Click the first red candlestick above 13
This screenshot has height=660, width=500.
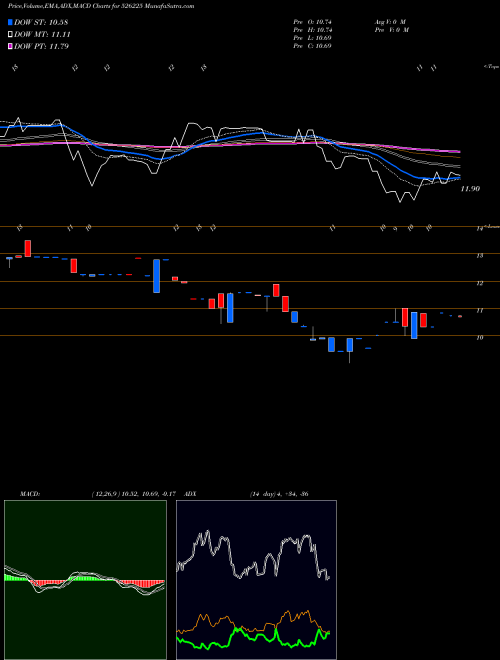(28, 248)
